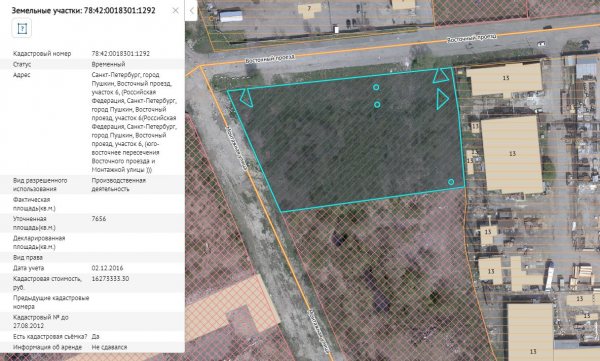Click the refined area value 7656
This screenshot has width=600, height=361.
[99, 219]
